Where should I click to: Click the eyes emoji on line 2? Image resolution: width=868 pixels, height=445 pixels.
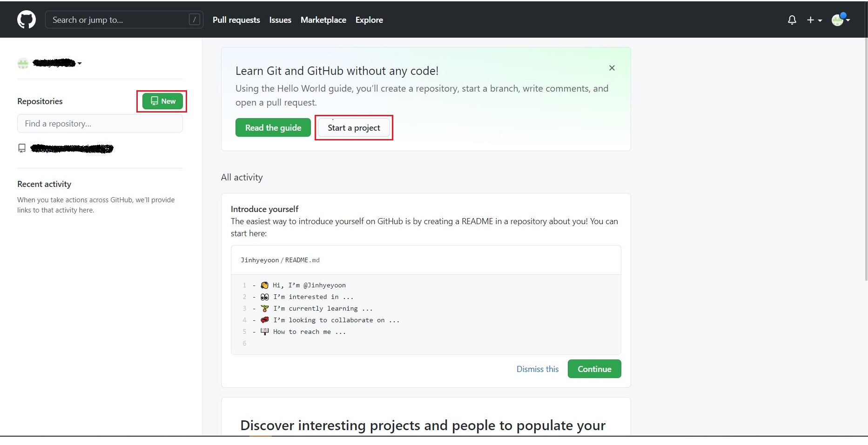[264, 297]
